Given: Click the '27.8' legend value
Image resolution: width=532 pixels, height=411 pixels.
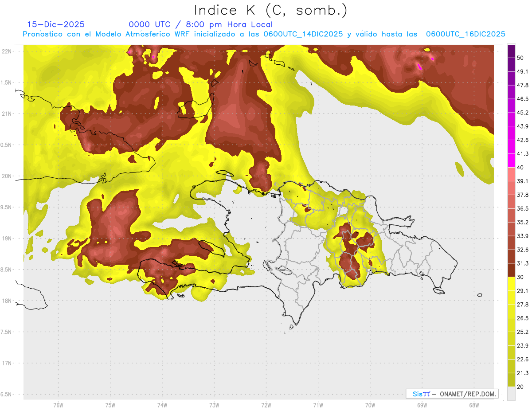Looking at the screenshot, I should click(x=523, y=305).
